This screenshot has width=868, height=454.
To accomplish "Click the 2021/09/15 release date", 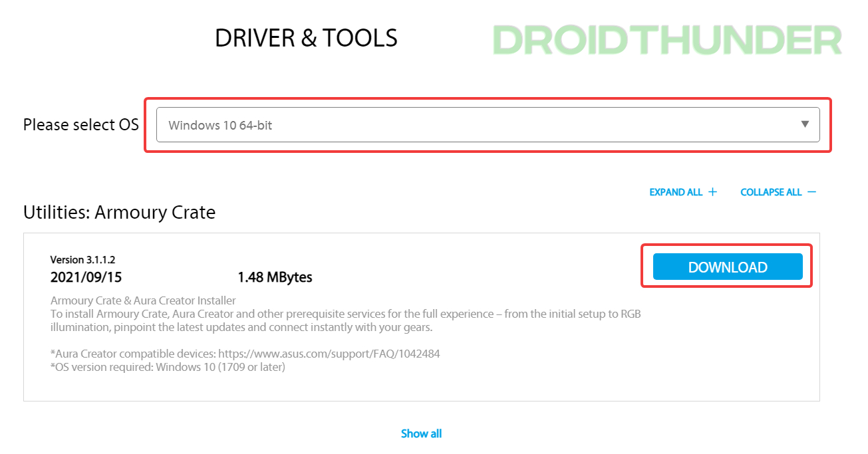I will pyautogui.click(x=86, y=277).
